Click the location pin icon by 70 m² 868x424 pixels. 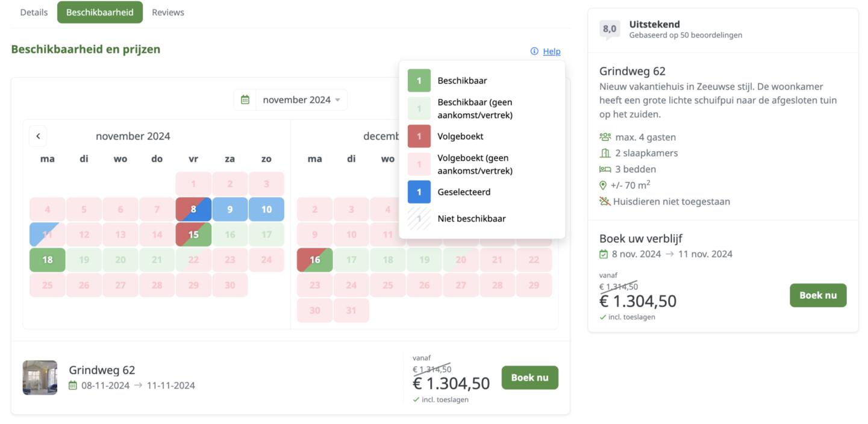(604, 185)
